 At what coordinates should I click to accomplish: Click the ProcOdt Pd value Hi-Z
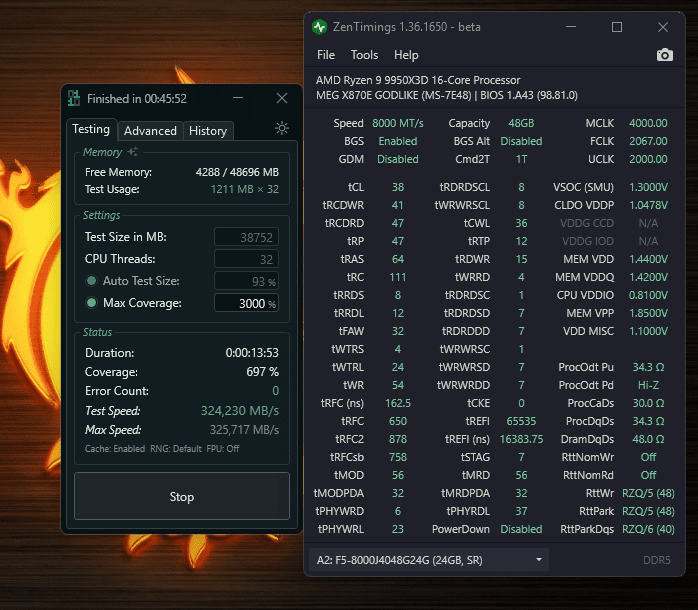(x=648, y=385)
